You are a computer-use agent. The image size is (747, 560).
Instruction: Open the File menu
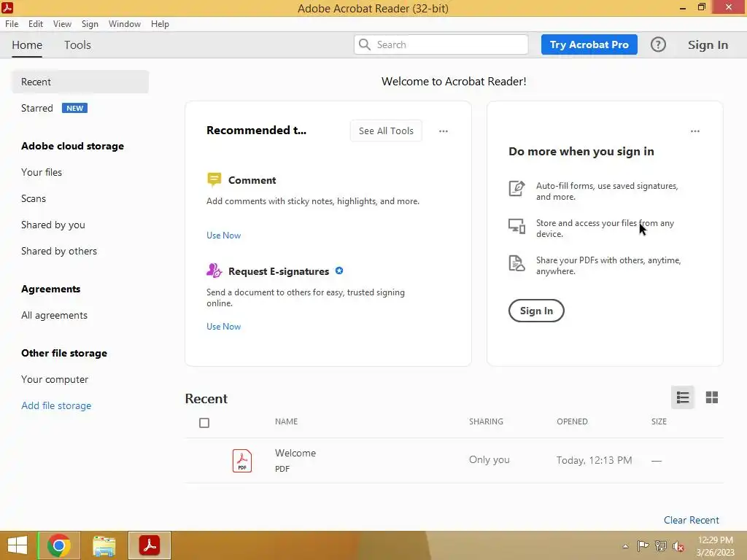click(x=12, y=24)
